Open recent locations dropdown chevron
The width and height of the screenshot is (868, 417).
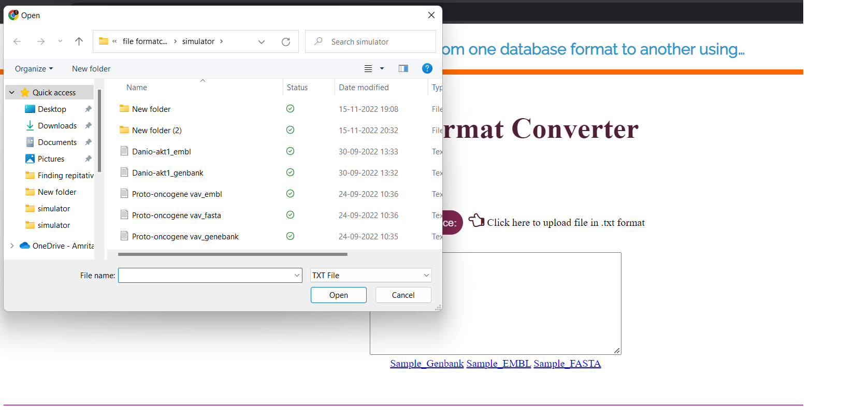click(60, 41)
